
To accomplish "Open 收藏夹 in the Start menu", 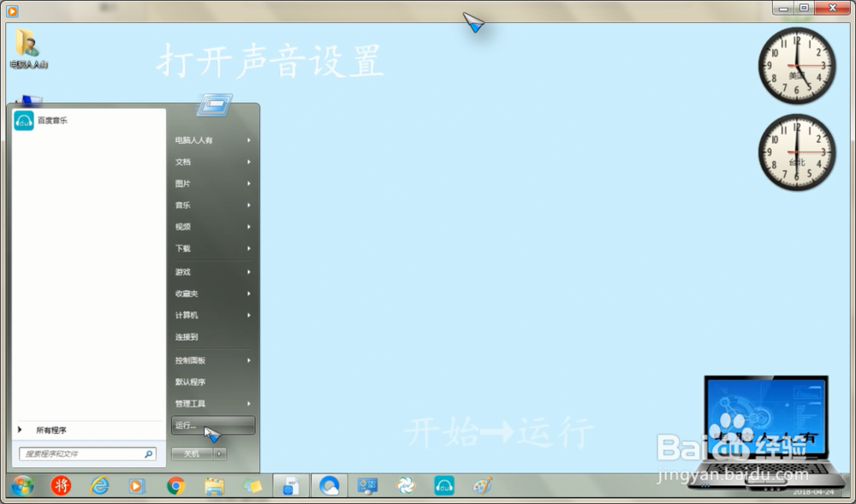I will 213,294.
